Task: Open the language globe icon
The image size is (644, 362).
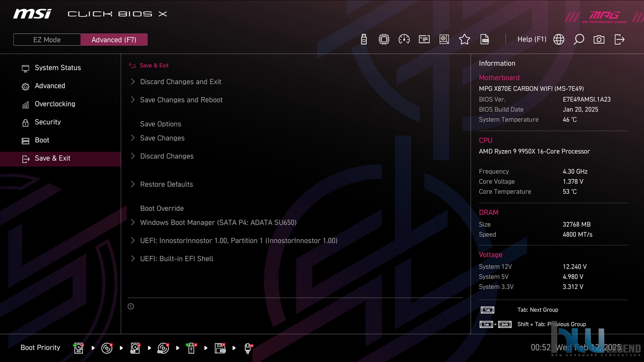Action: 559,39
